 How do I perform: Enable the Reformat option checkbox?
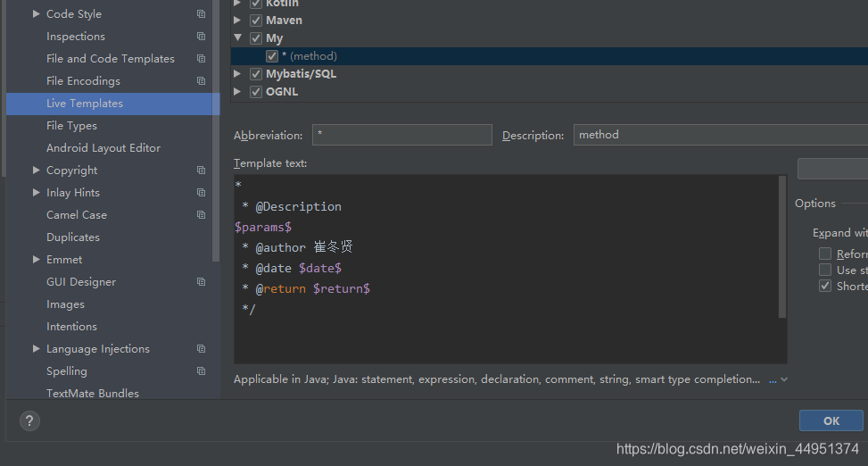tap(825, 254)
